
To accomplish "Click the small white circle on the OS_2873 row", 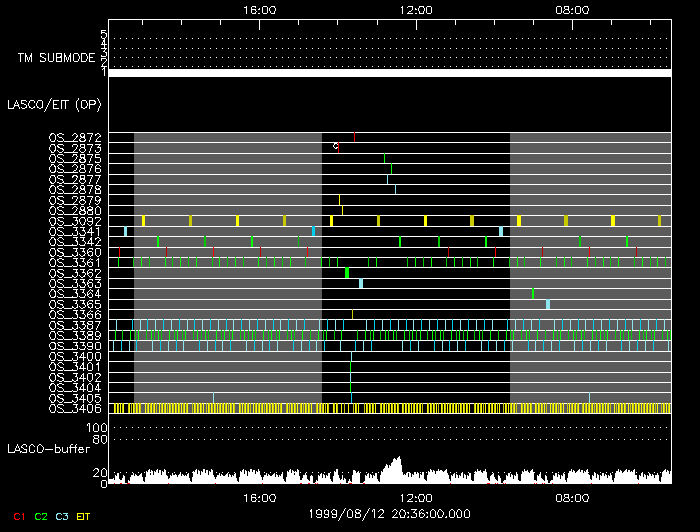I will click(336, 146).
